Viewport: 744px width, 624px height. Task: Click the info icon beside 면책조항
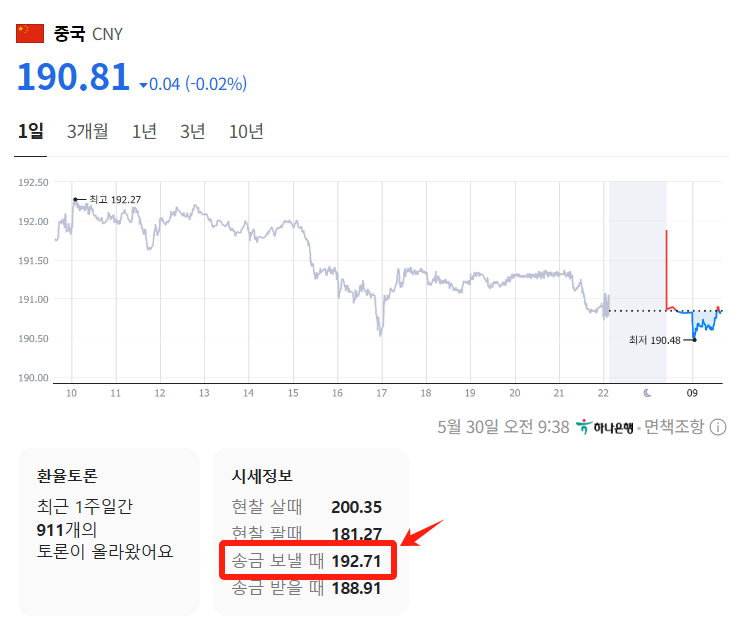click(x=717, y=427)
